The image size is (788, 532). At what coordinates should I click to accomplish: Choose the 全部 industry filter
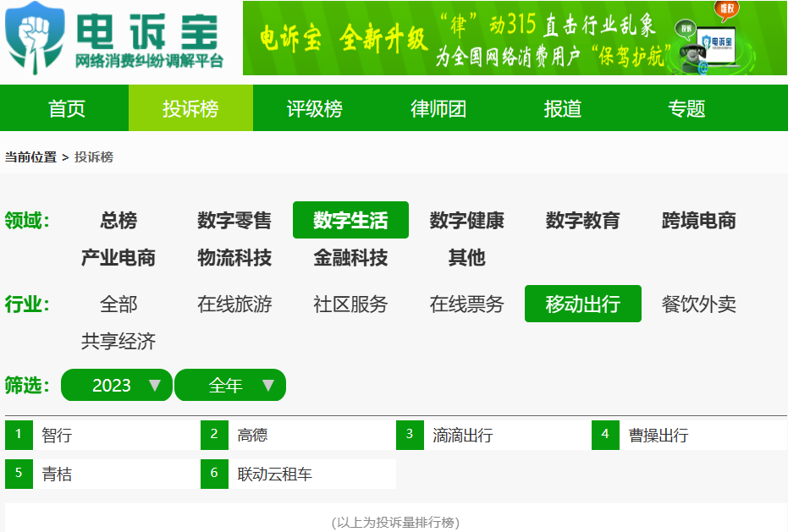coord(118,304)
